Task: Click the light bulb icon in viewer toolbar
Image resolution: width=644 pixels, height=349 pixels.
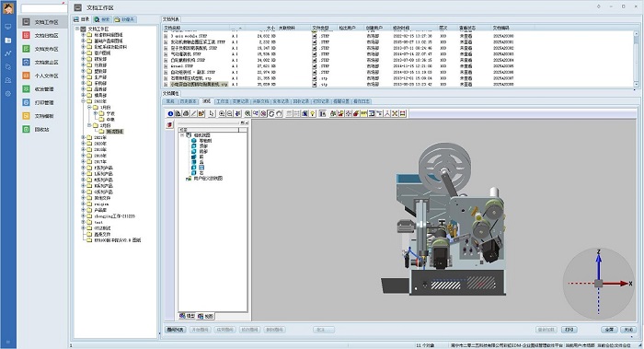Action: pos(313,114)
